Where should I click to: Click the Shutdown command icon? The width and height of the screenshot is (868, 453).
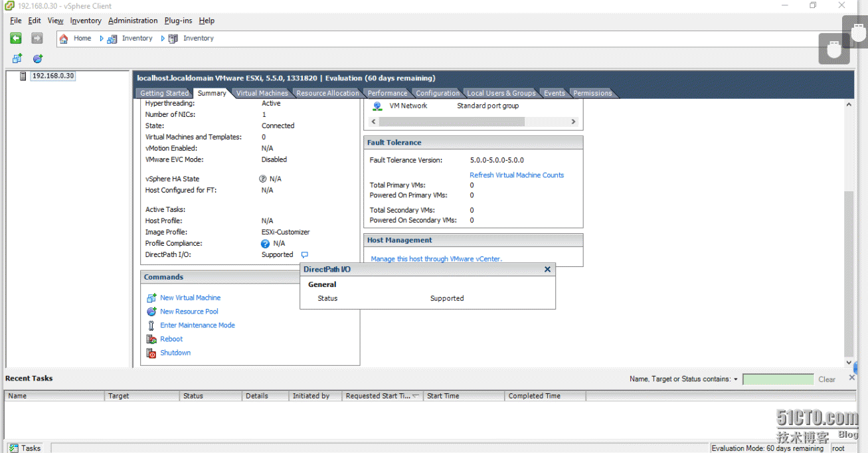151,353
